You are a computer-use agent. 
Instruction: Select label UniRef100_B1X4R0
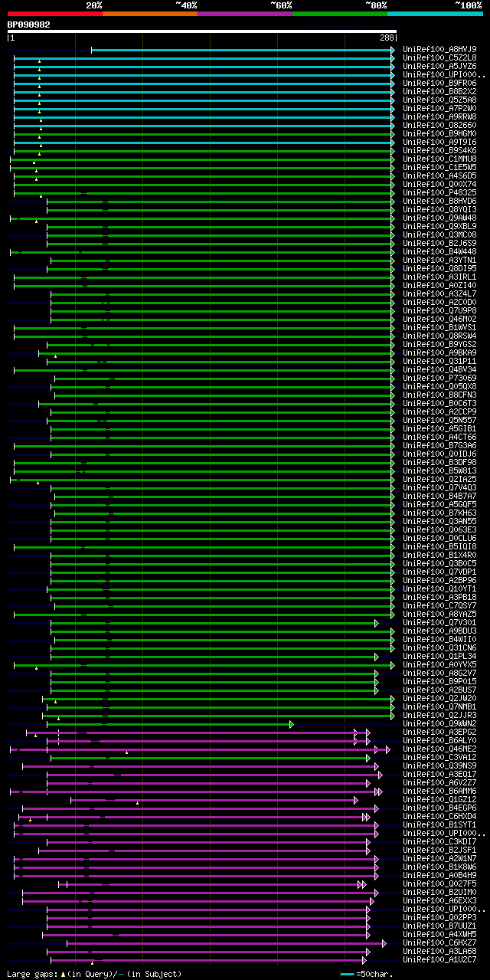tap(439, 556)
